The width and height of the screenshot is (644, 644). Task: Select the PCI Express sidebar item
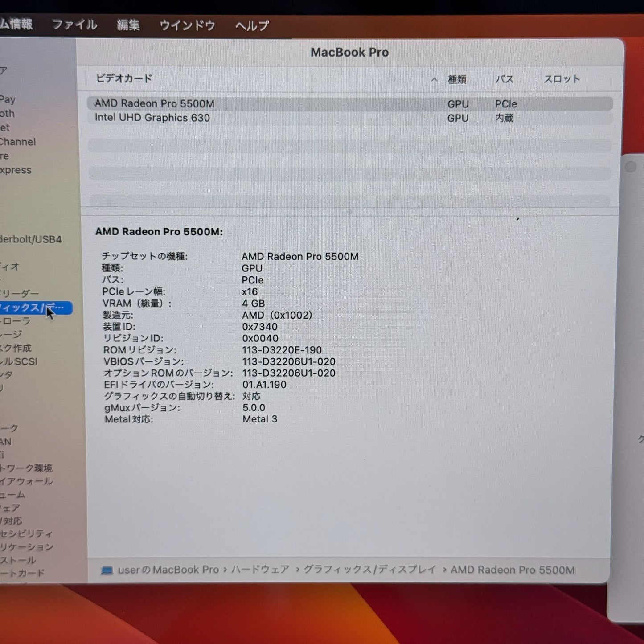16,170
